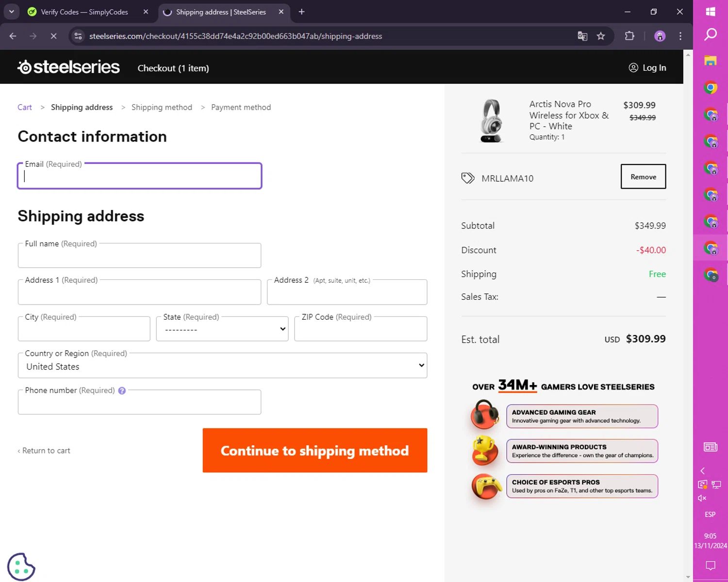Click the Award-Winning Products badge
This screenshot has height=582, width=728.
click(x=582, y=451)
